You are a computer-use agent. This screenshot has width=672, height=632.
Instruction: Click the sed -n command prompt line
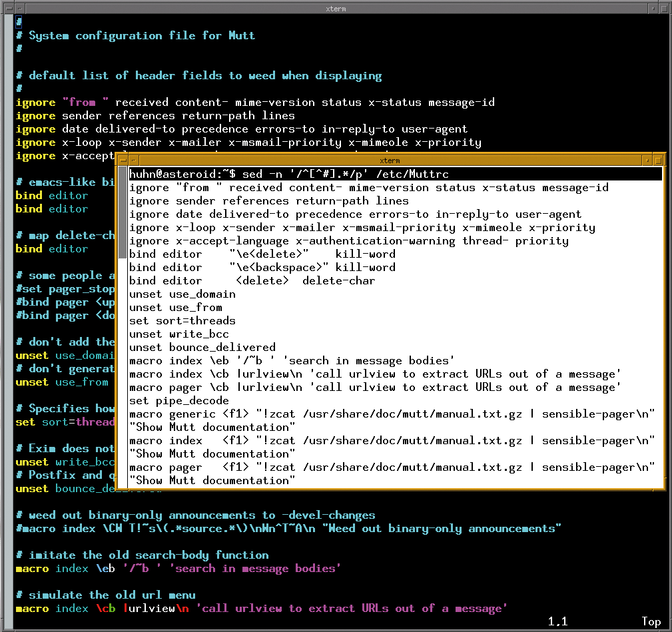click(289, 174)
